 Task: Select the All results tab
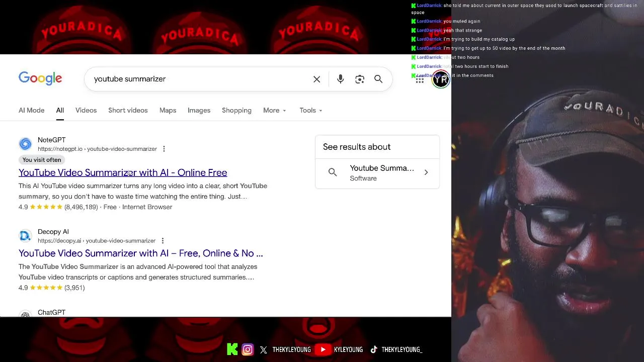(60, 111)
